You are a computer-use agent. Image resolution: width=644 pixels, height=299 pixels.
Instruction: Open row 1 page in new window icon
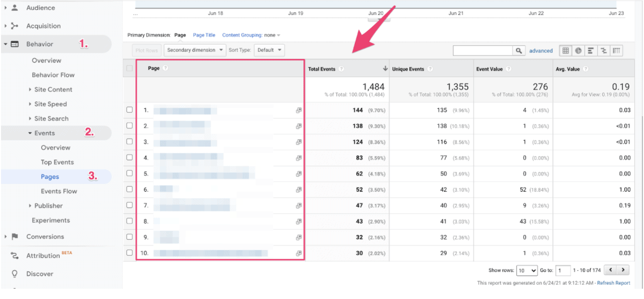[298, 110]
